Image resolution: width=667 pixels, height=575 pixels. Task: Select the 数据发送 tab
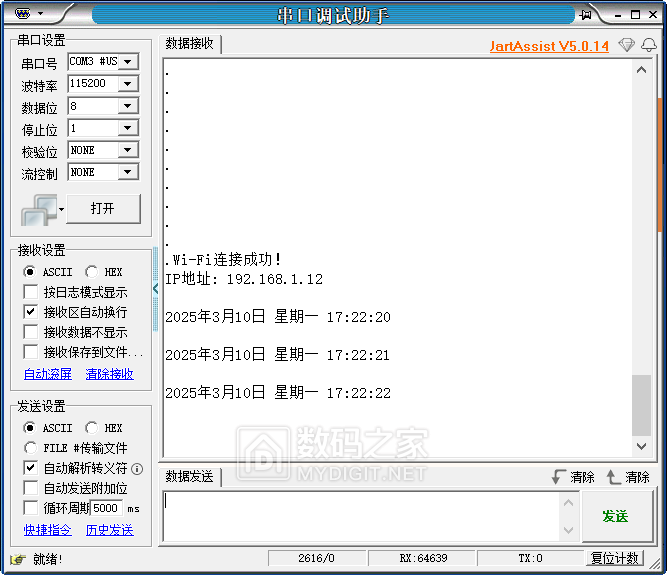click(190, 476)
